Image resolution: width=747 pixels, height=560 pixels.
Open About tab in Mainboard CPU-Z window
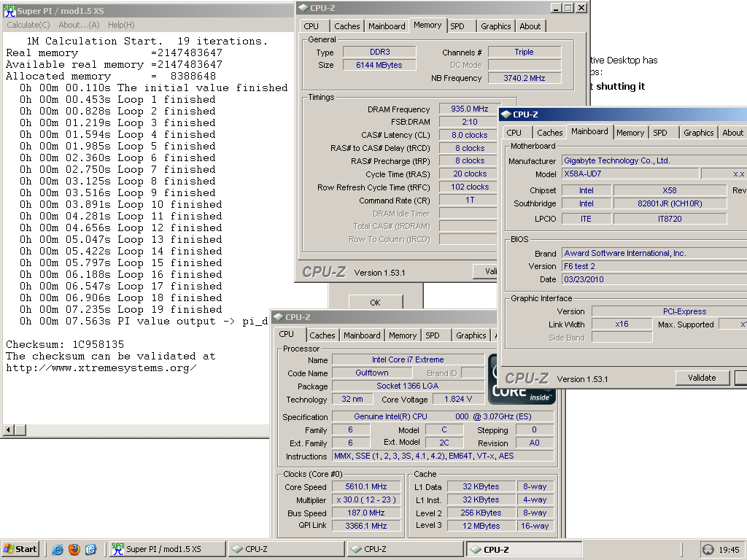732,133
